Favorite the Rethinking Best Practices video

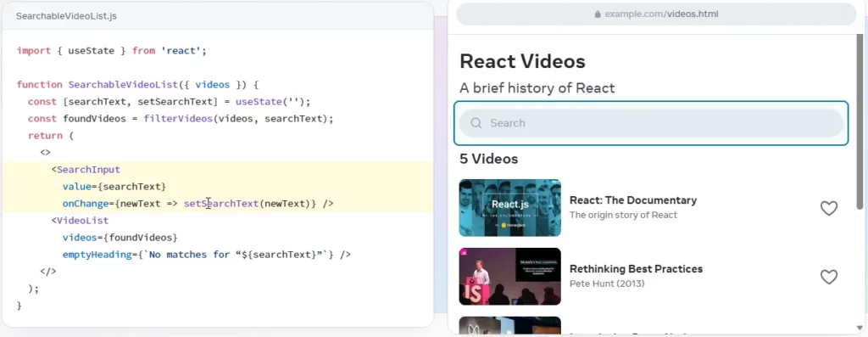coord(829,277)
